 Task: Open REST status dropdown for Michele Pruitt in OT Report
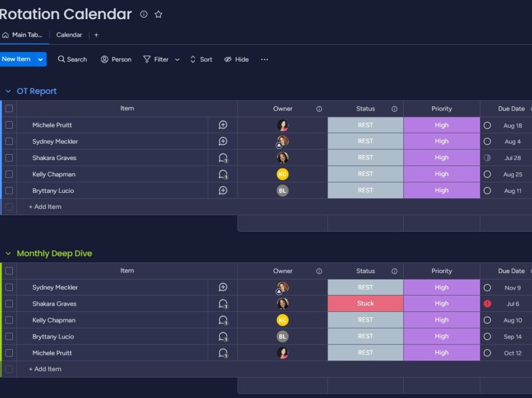365,125
